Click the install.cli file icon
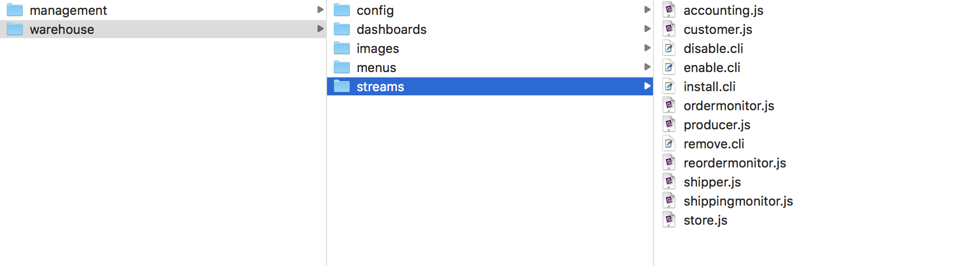The height and width of the screenshot is (266, 980). 669,86
